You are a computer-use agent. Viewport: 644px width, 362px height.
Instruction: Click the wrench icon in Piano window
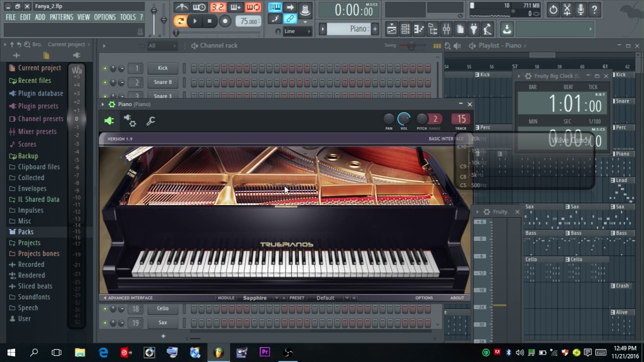(150, 121)
